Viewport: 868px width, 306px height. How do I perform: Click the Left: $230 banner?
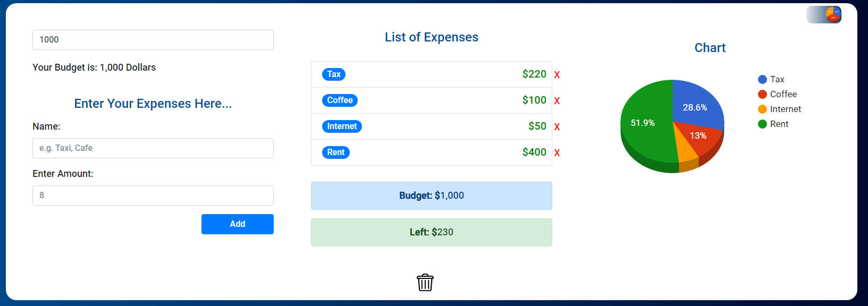tap(431, 232)
